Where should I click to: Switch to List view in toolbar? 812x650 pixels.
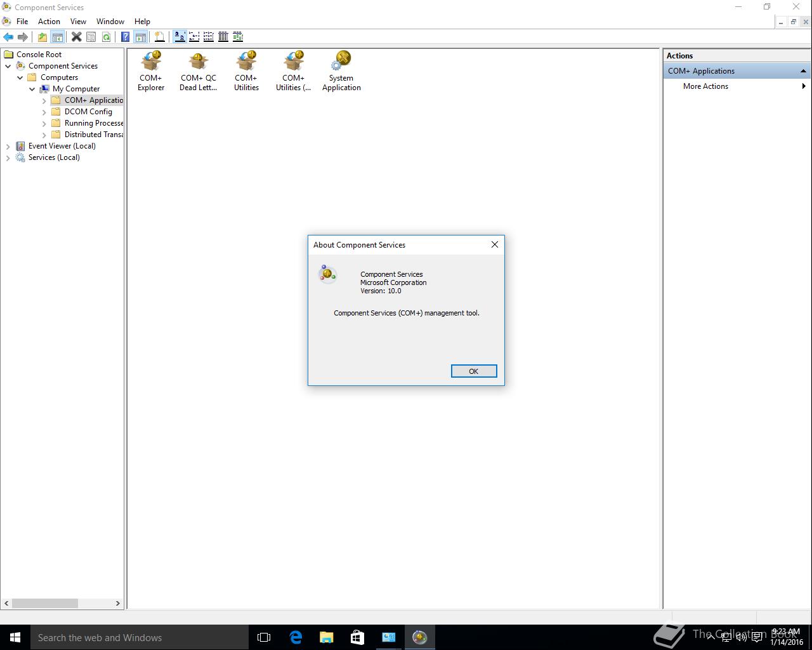click(x=209, y=37)
